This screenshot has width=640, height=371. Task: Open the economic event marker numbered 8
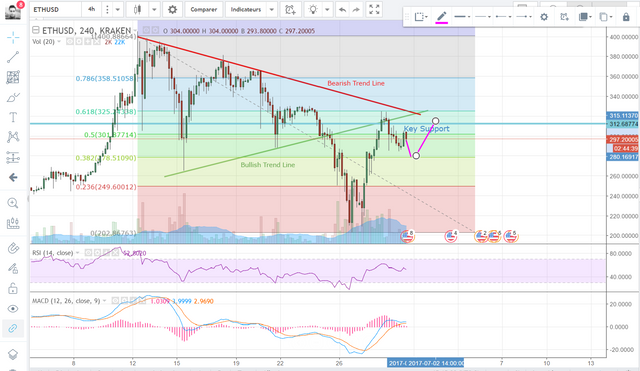point(407,236)
